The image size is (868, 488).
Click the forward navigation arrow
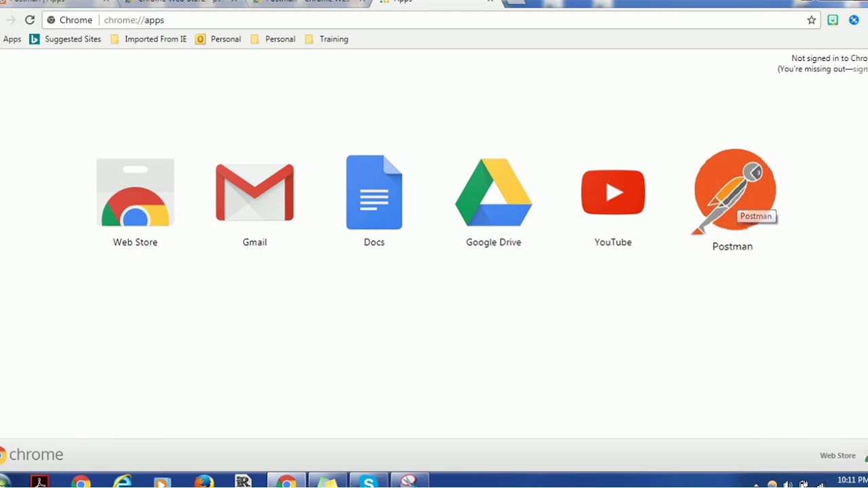point(10,20)
